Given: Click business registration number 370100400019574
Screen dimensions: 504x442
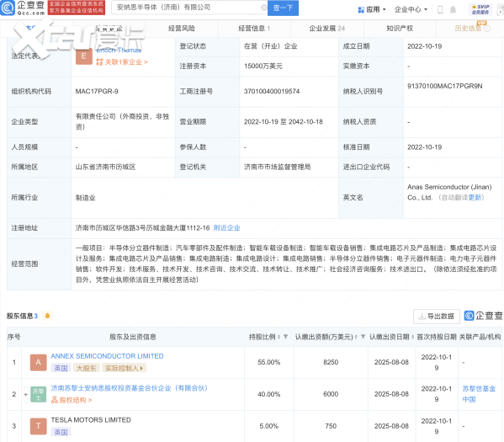Looking at the screenshot, I should [x=272, y=92].
